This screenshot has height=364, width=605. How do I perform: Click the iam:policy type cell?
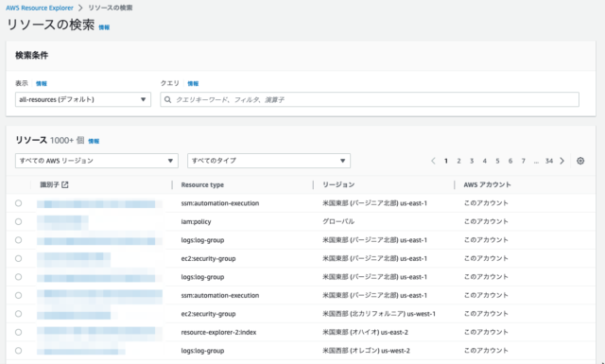(196, 221)
